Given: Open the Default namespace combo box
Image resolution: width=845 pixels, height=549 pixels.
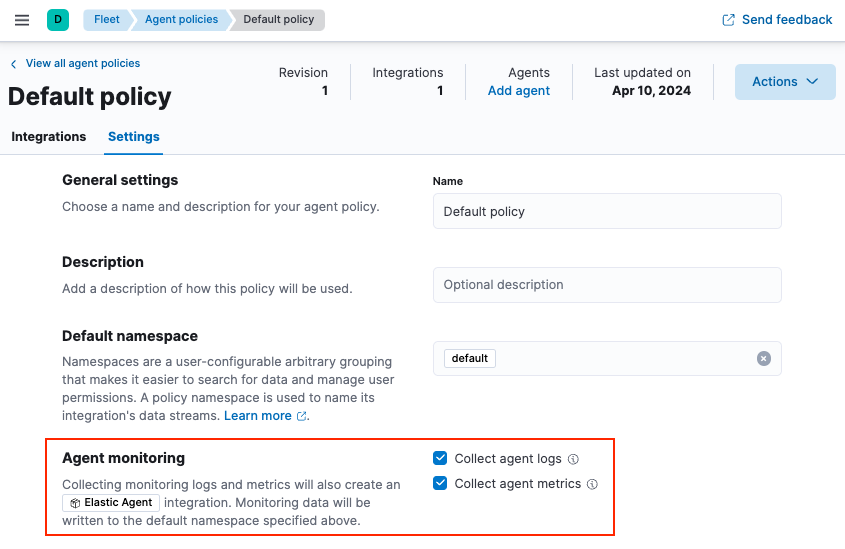Looking at the screenshot, I should (x=620, y=359).
